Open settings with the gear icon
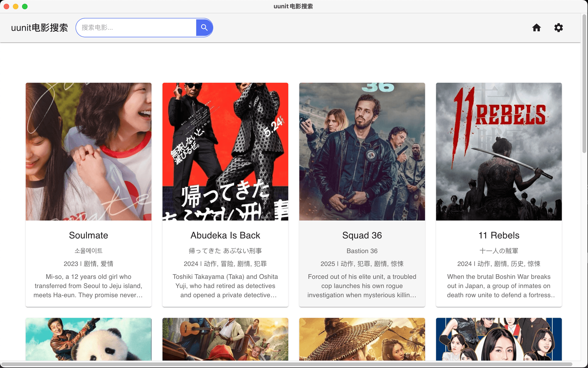The width and height of the screenshot is (588, 368). pyautogui.click(x=559, y=28)
